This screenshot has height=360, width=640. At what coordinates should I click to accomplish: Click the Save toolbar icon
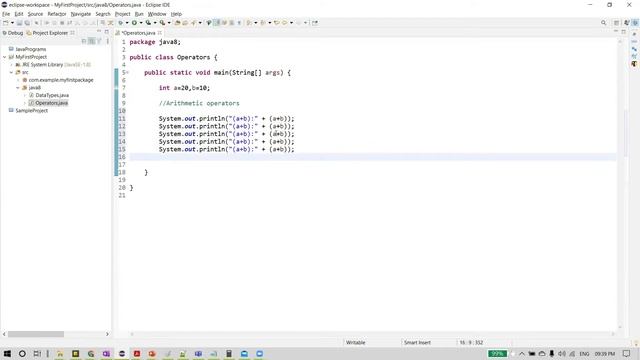[19, 23]
